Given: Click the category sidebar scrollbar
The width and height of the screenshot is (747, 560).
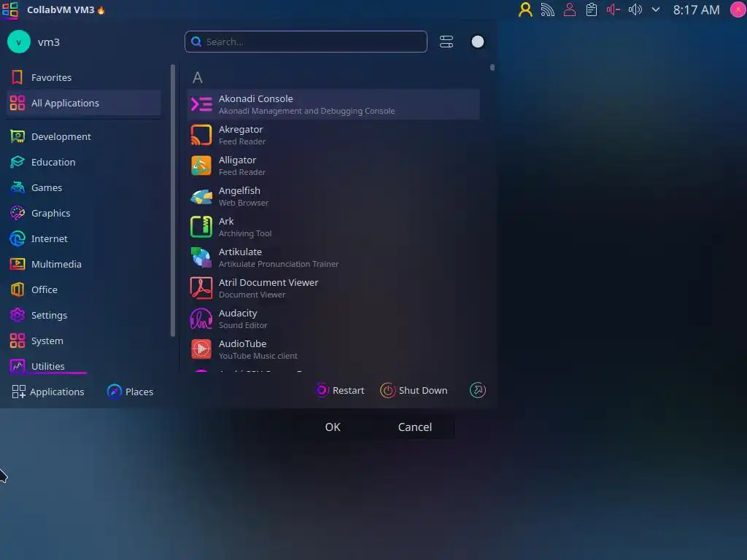Looking at the screenshot, I should [x=172, y=201].
